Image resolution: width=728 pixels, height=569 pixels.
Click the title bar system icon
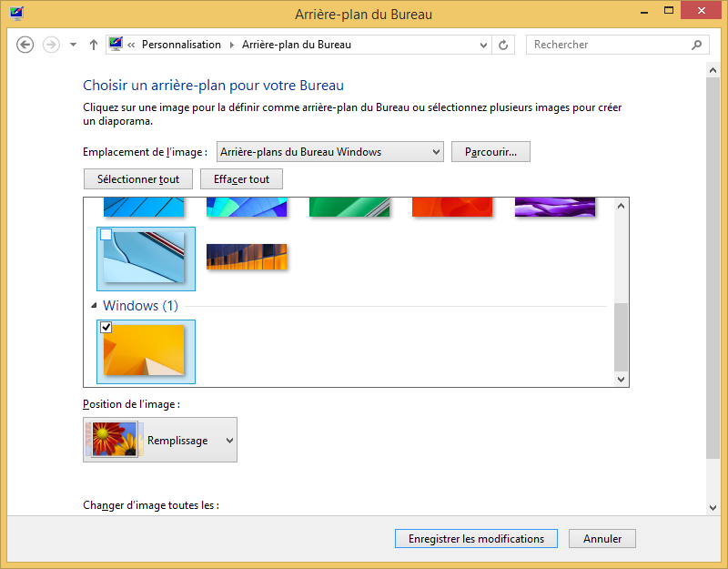pos(16,14)
